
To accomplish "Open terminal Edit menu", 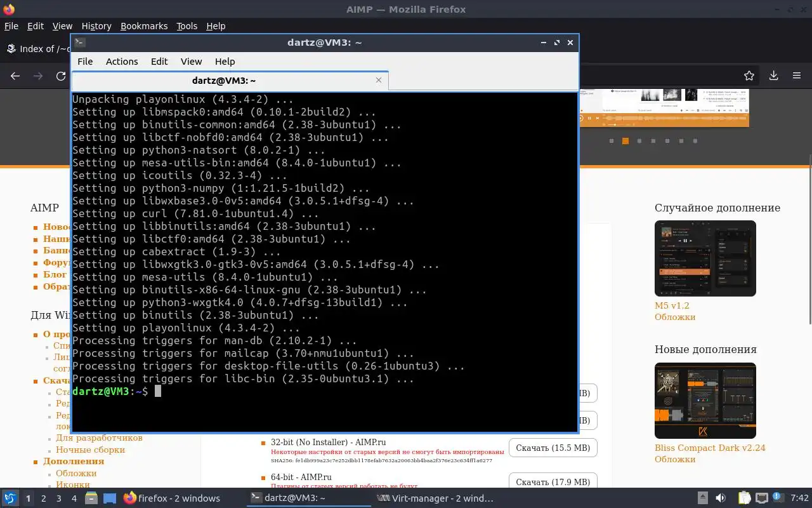I will pyautogui.click(x=159, y=62).
